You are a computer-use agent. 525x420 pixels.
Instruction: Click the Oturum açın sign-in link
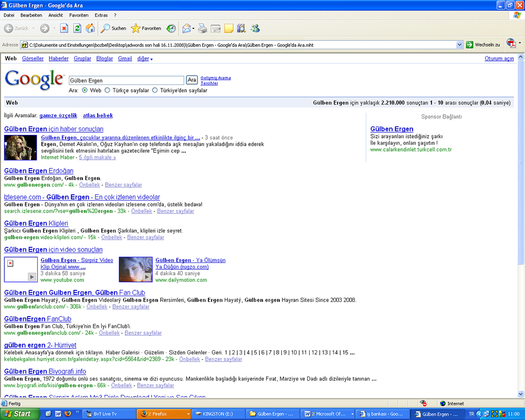pos(499,58)
